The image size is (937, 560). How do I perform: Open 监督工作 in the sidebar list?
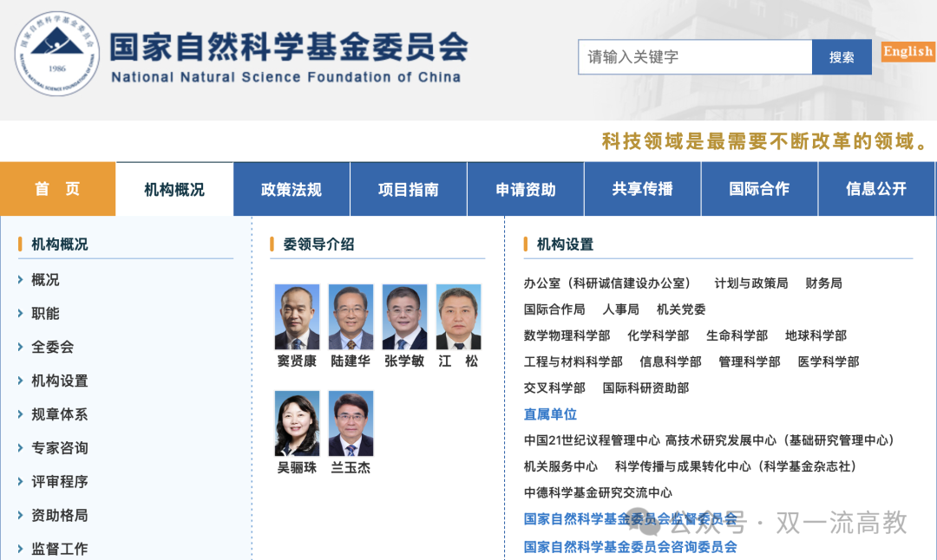(x=60, y=549)
